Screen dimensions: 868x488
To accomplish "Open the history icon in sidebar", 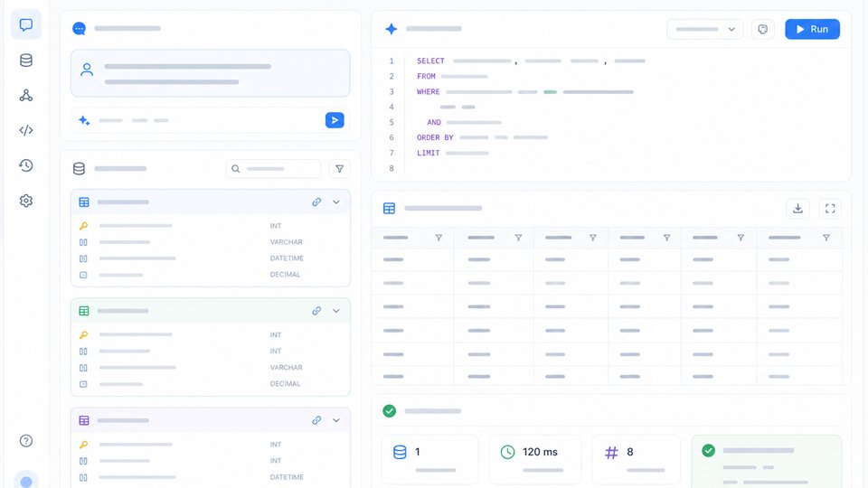I will [26, 165].
